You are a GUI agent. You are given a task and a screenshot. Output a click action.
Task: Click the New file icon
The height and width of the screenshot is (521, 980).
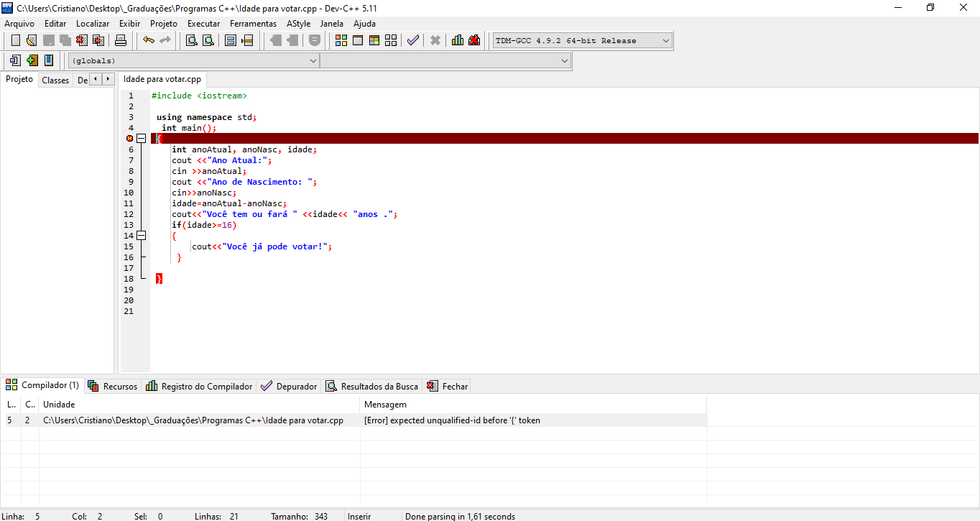(x=15, y=40)
